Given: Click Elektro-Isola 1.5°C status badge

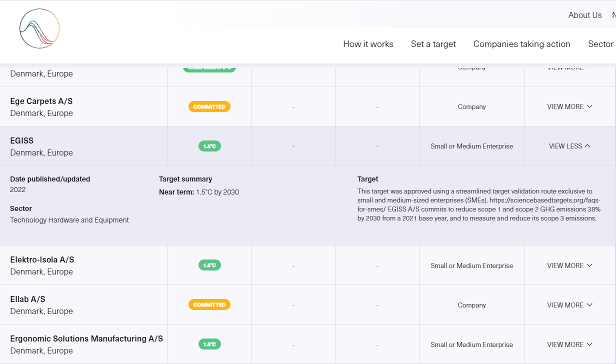Looking at the screenshot, I should tap(209, 265).
